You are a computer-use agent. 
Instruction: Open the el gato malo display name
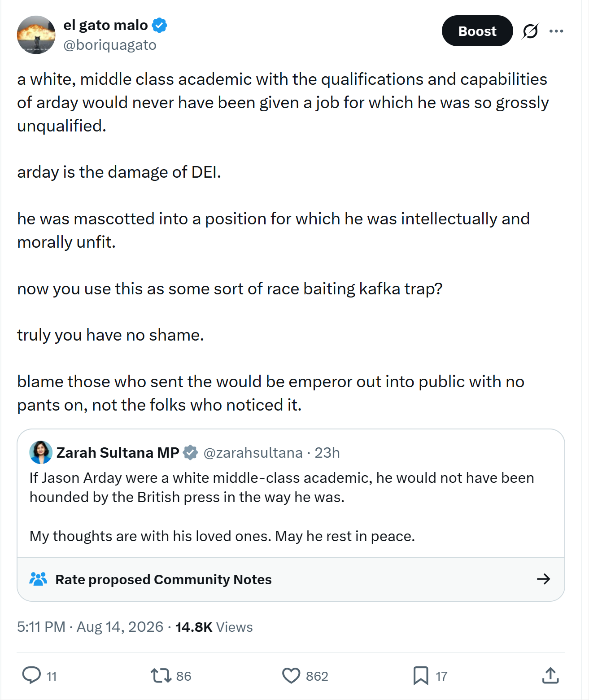tap(105, 25)
